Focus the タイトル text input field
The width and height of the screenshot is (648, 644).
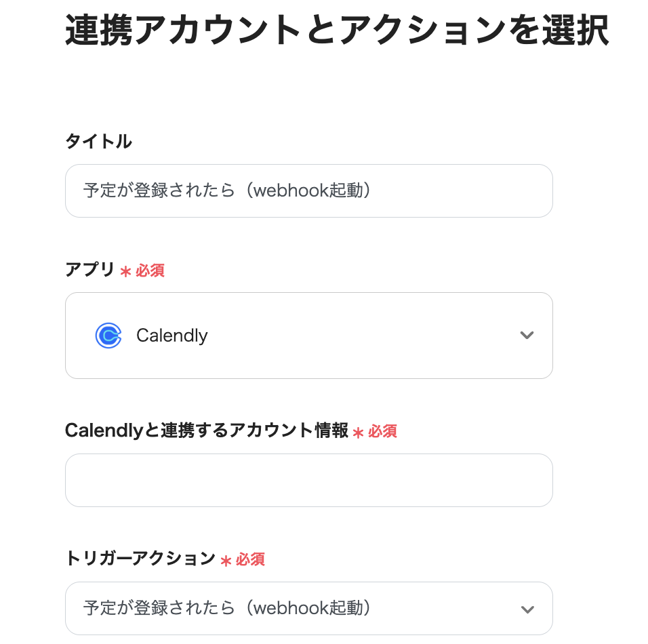pyautogui.click(x=308, y=190)
